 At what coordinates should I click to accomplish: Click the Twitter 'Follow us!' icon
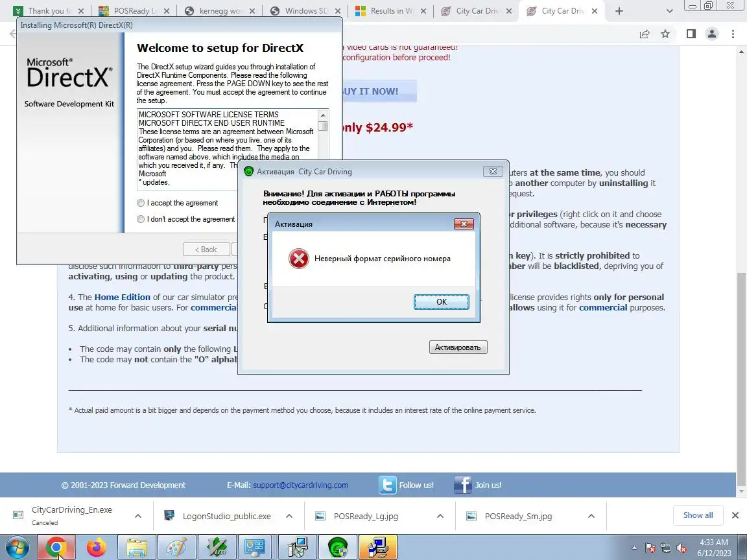tap(387, 485)
